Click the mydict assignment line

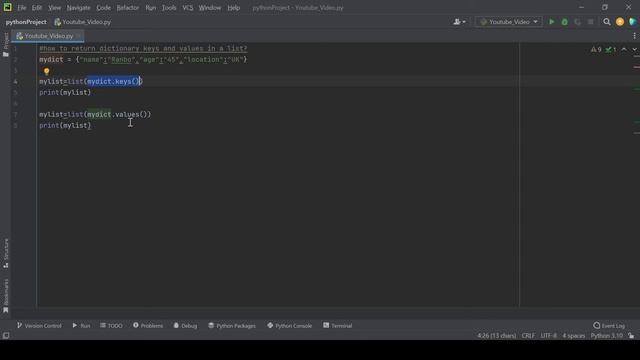[143, 60]
